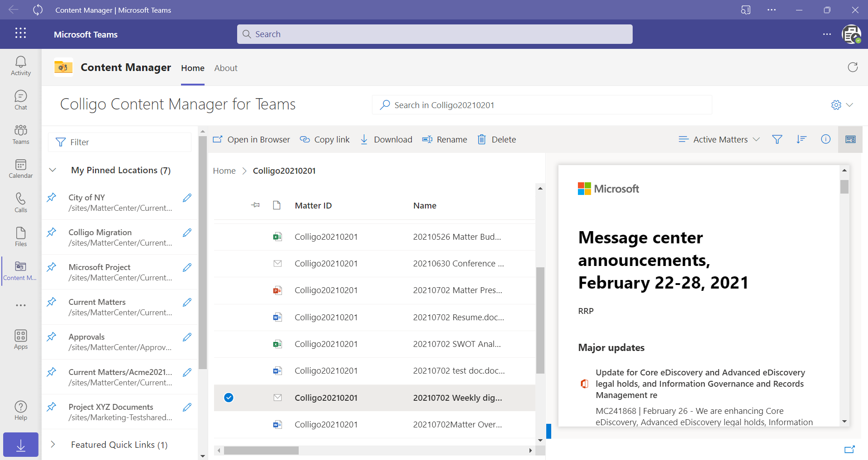The width and height of the screenshot is (868, 460).
Task: Unpin the Current Matters location
Action: click(x=52, y=302)
